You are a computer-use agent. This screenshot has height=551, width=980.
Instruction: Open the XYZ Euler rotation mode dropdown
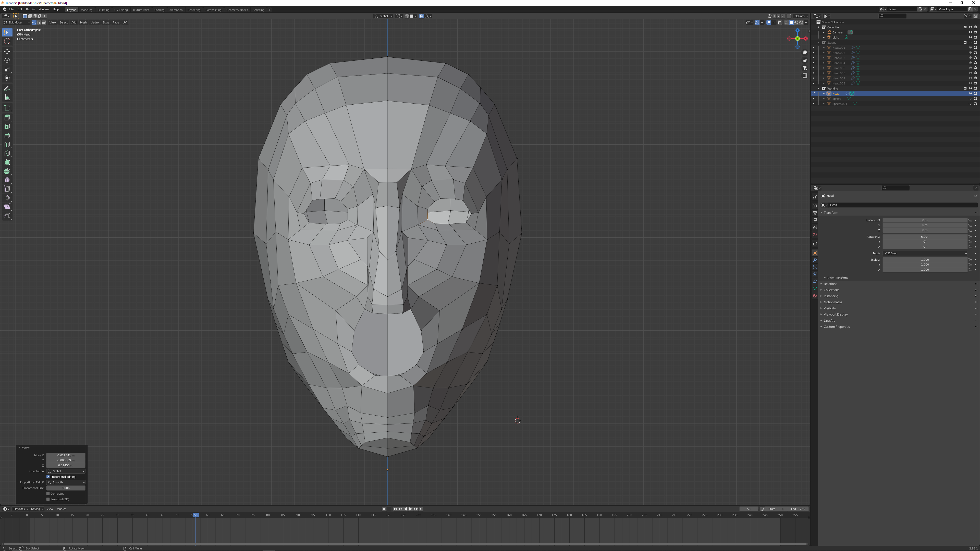pyautogui.click(x=925, y=253)
